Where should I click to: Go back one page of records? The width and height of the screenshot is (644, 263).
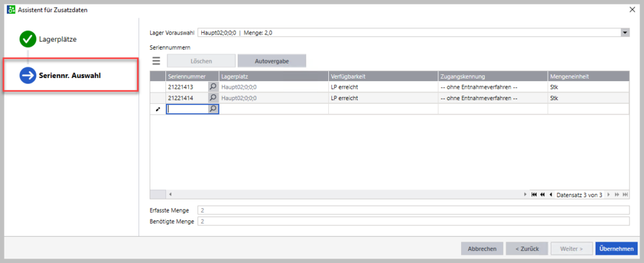(x=541, y=194)
